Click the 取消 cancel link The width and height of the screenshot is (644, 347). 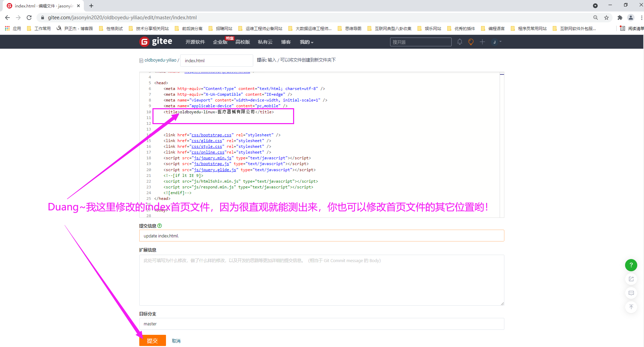(176, 341)
